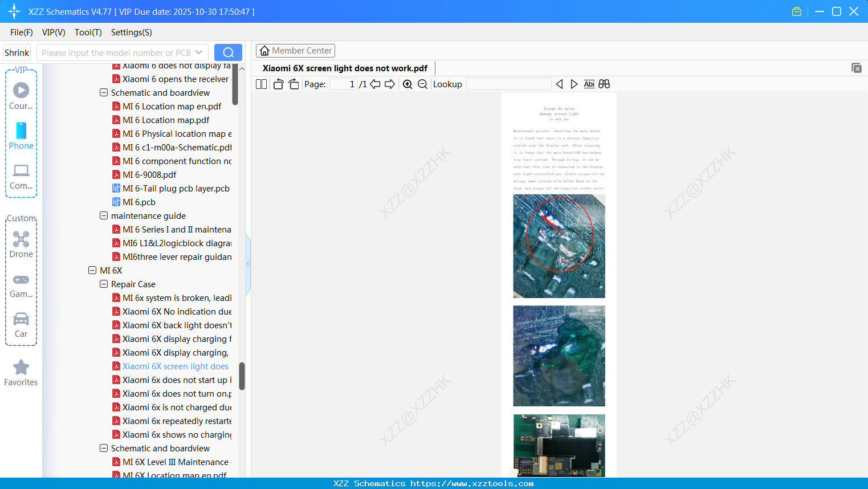The height and width of the screenshot is (489, 868).
Task: Collapse the MI 6 Schematic and boardview folder
Action: pyautogui.click(x=104, y=92)
